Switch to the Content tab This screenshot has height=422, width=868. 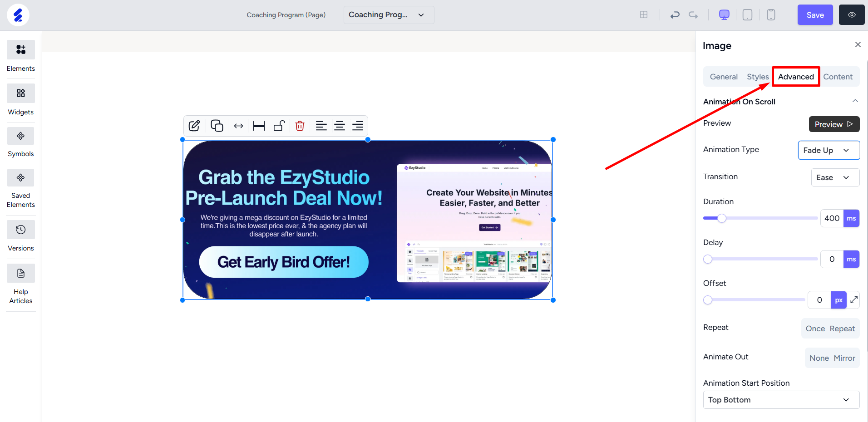[838, 77]
